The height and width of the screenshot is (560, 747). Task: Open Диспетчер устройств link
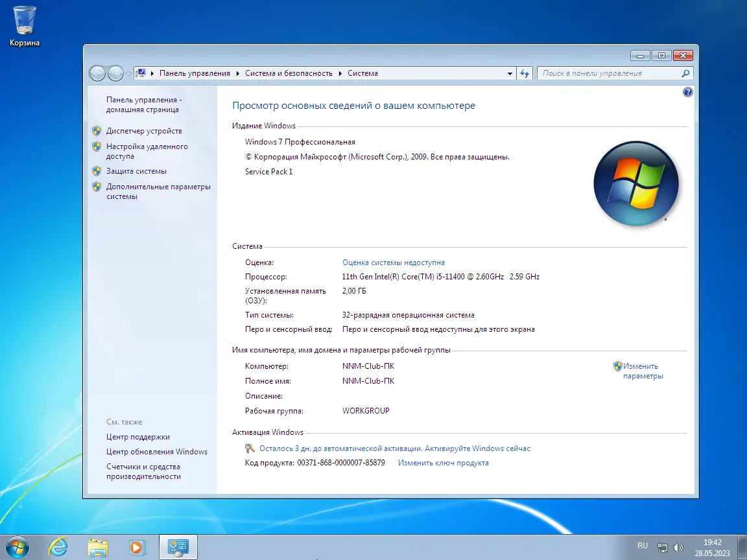pos(144,131)
